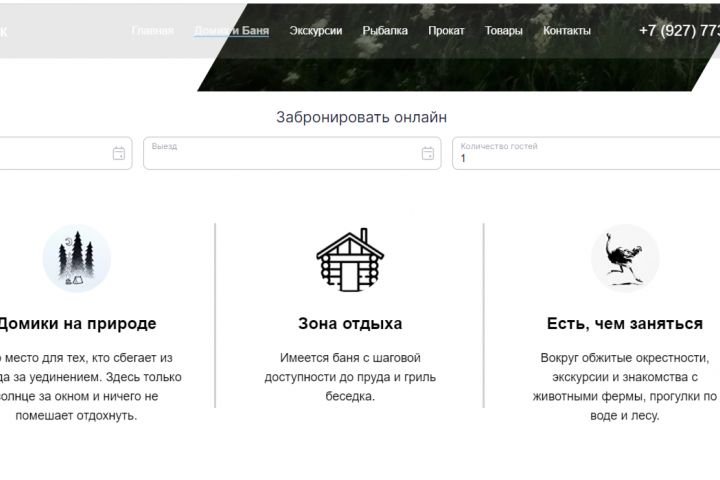
Task: Click the forest trees round icon
Action: (77, 258)
